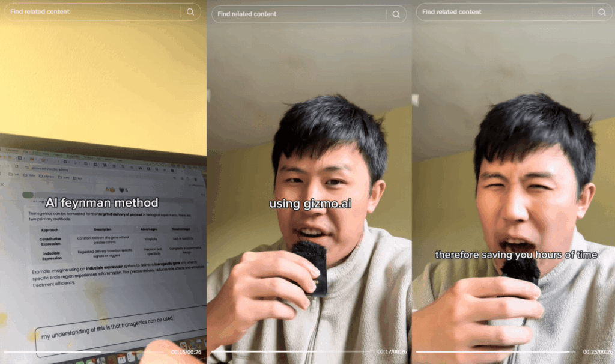The image size is (615, 364).
Task: Click the 'therefore saving you hours of time' caption
Action: pyautogui.click(x=516, y=255)
